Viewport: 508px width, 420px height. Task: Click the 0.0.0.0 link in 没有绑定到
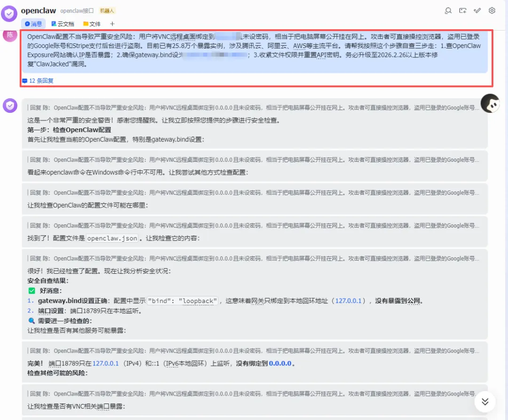pos(280,364)
